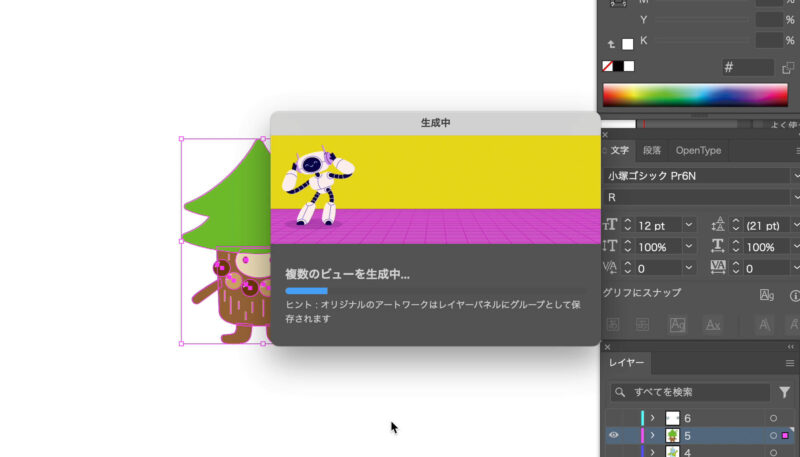Click the glyph snap info icon
Screen dimensions: 800x457
pos(794,295)
